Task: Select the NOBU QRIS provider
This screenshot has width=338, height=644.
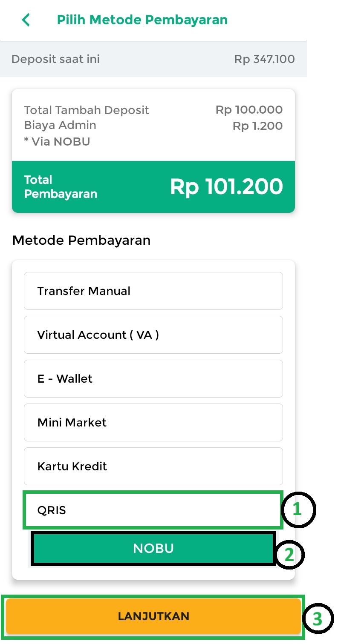Action: pyautogui.click(x=153, y=548)
